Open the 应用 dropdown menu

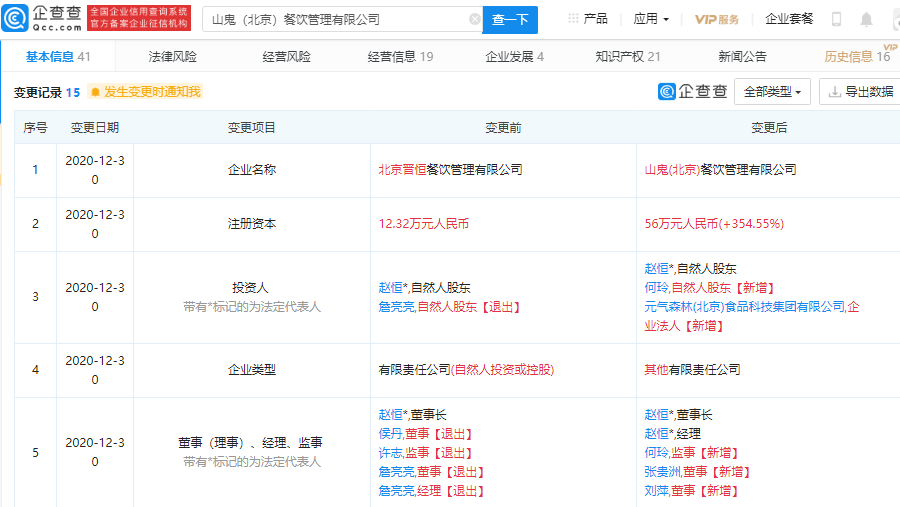pyautogui.click(x=651, y=19)
